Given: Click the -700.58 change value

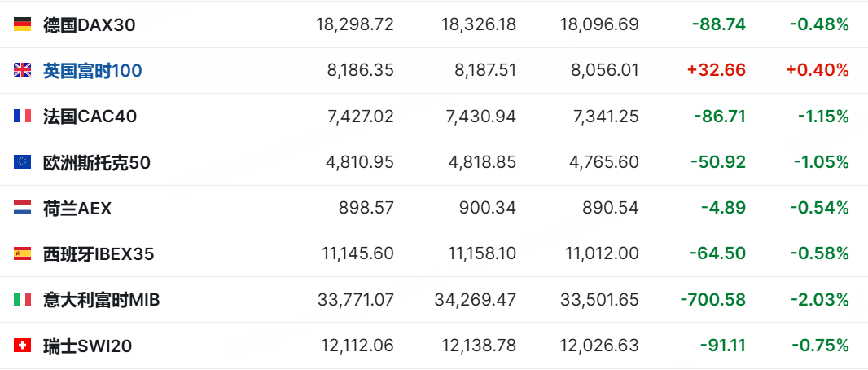Looking at the screenshot, I should click(713, 300).
